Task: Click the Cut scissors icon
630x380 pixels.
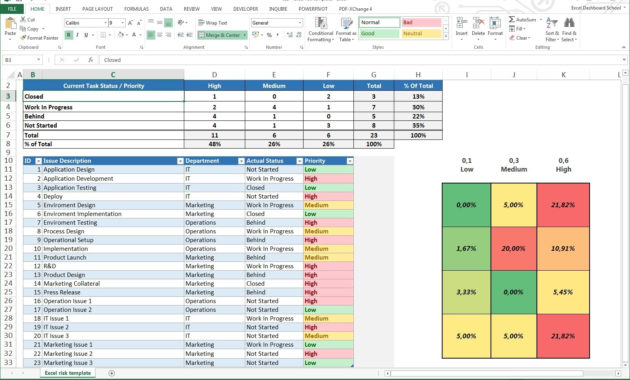Action: pyautogui.click(x=23, y=19)
